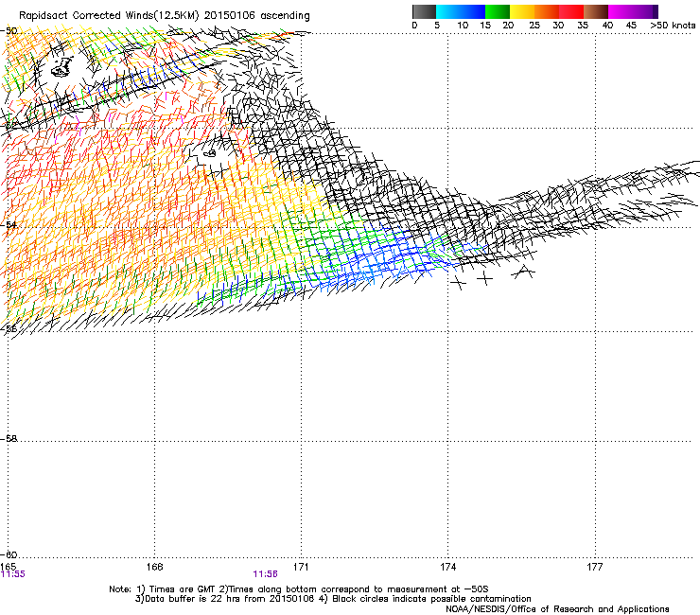Click latitude label '-58' on left axis
The image size is (700, 615).
point(9,439)
